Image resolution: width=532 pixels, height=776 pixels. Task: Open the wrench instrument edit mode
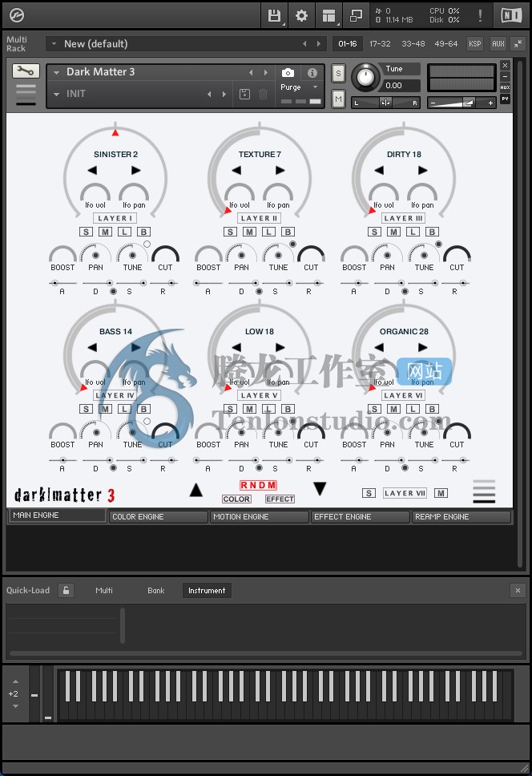point(26,72)
